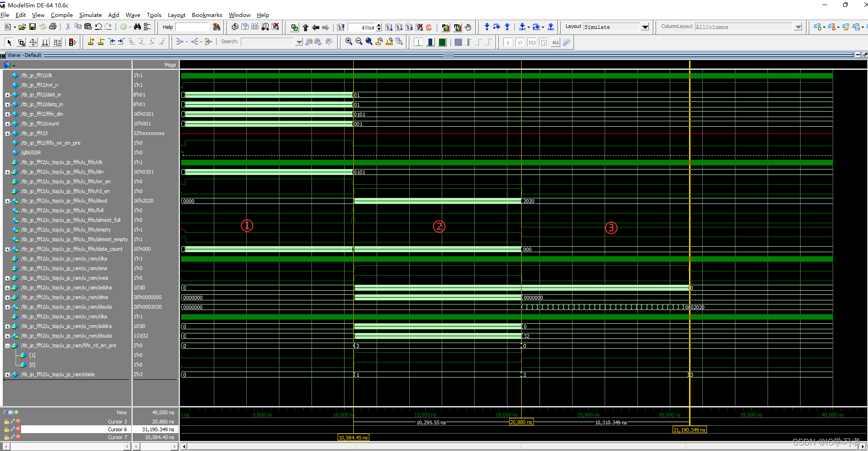The width and height of the screenshot is (868, 451).
Task: Click the black up arrow icon
Action: [306, 27]
